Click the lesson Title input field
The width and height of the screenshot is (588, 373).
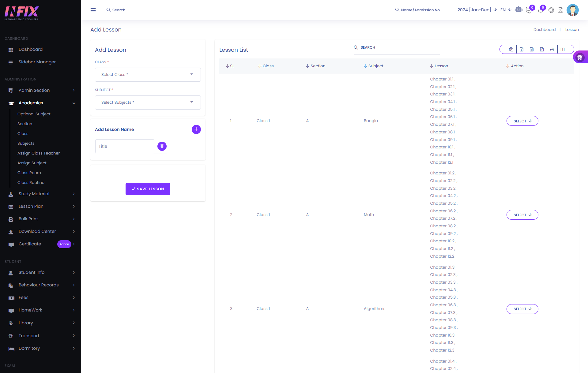click(x=125, y=146)
